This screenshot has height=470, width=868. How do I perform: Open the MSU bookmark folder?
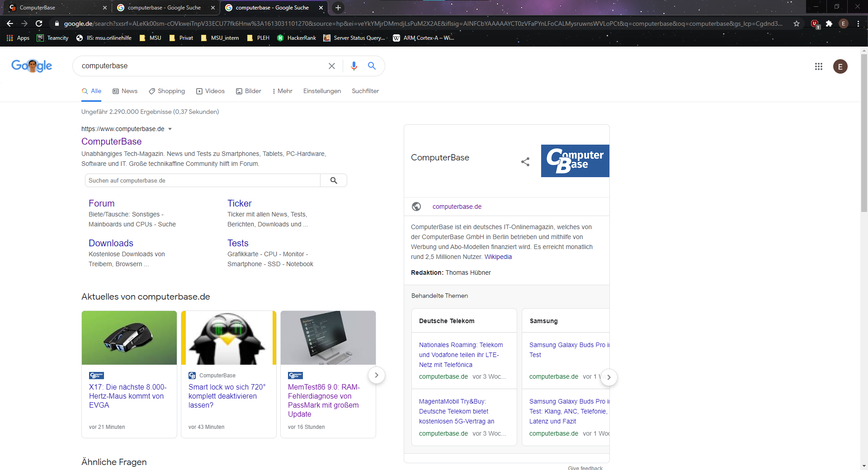151,38
